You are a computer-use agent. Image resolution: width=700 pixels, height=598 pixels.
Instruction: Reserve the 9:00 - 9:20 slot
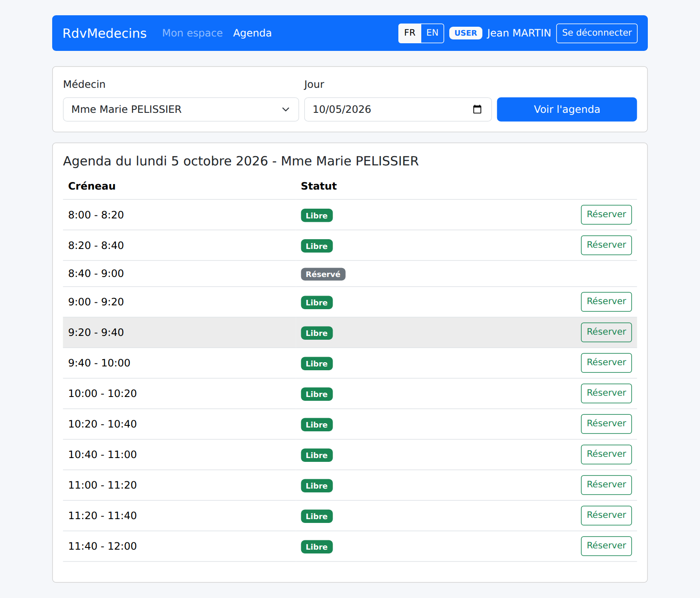click(606, 302)
